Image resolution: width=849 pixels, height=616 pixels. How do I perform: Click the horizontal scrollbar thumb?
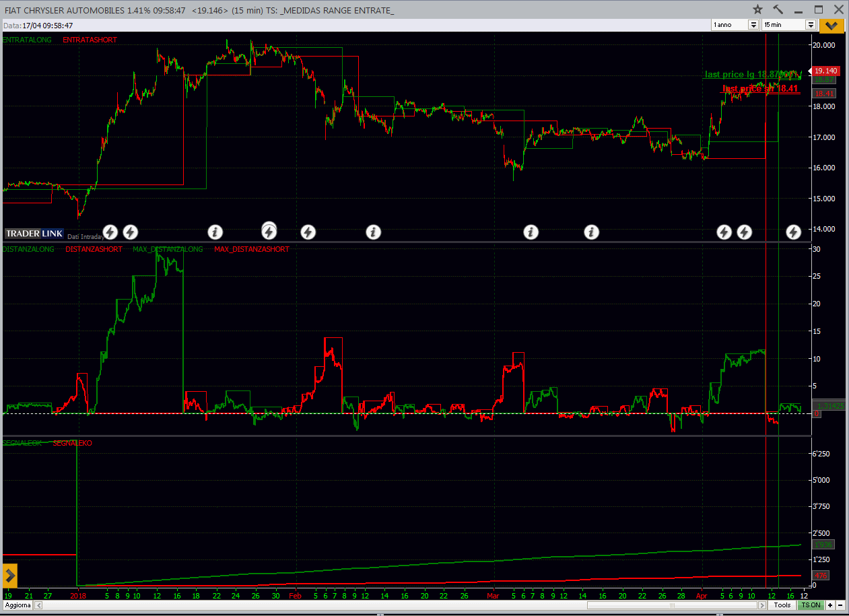(x=672, y=605)
